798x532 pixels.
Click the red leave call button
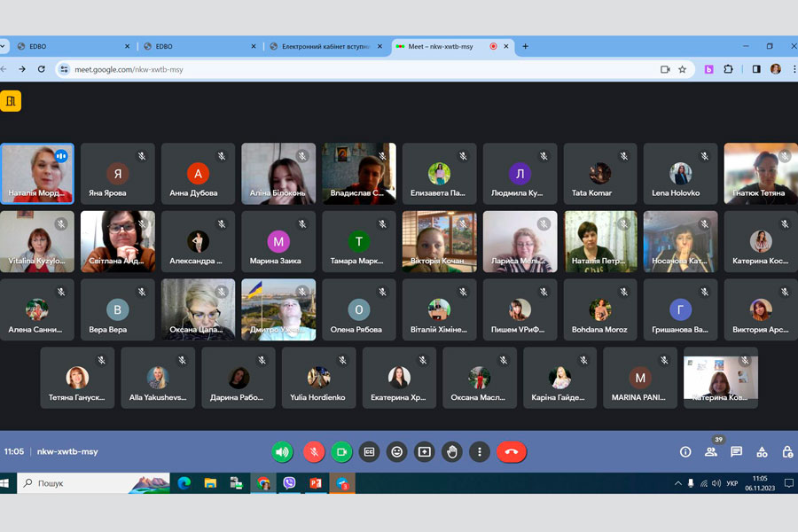[x=511, y=452]
